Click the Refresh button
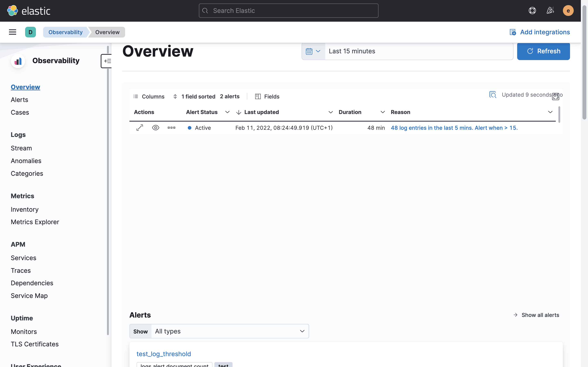This screenshot has width=588, height=367. [543, 51]
